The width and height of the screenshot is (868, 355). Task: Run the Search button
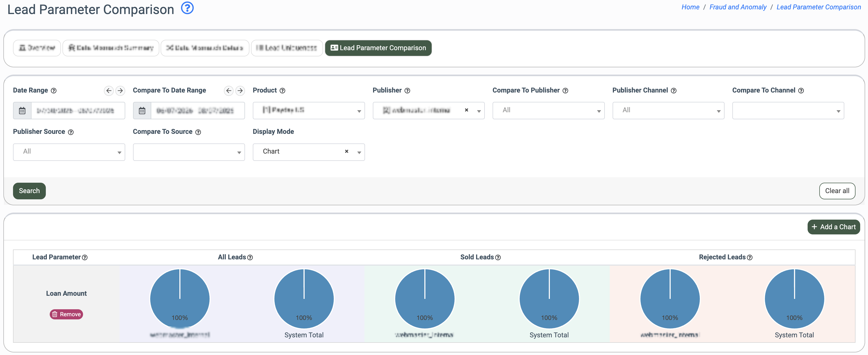coord(29,191)
